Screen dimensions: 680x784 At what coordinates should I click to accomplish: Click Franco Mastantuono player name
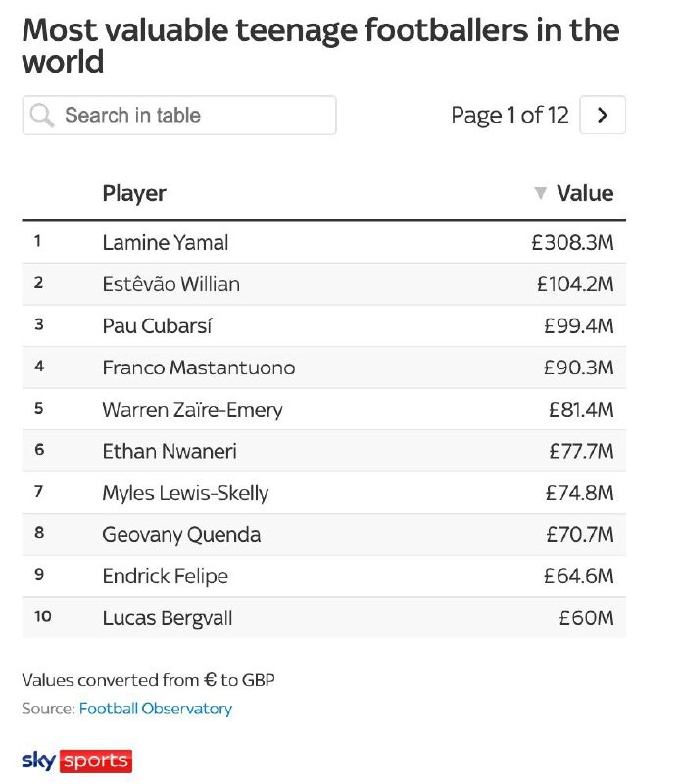point(198,368)
